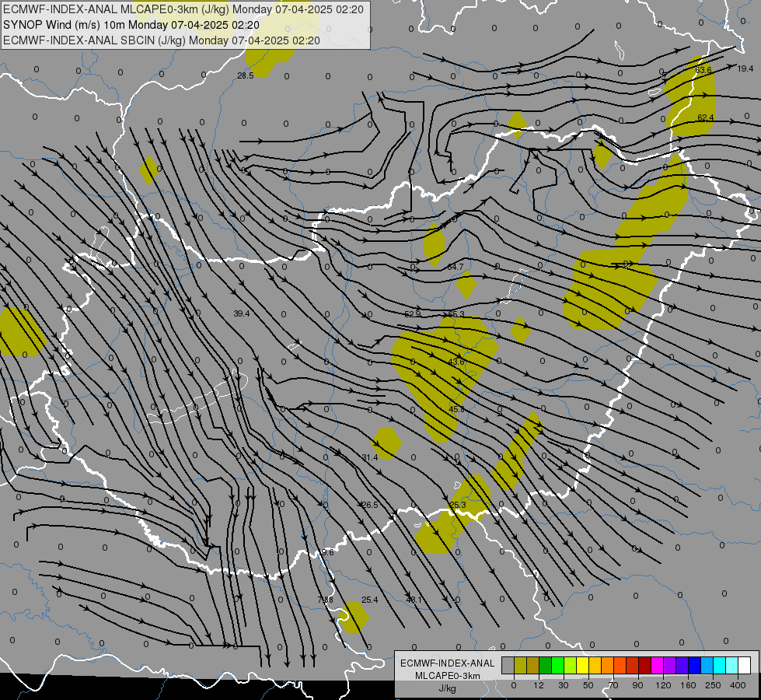Select the olive legend swatch just above 0
Viewport: 761px width, 700px height.
tap(520, 666)
